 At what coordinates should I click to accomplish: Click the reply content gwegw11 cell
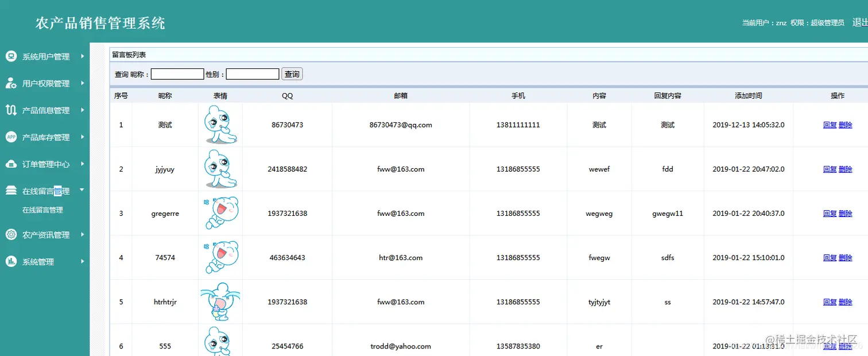tap(668, 214)
